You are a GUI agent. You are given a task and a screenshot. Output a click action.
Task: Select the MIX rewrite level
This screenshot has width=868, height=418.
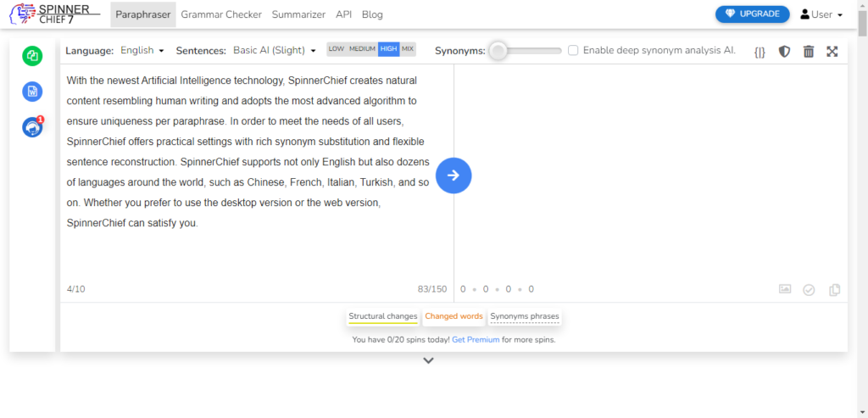click(x=408, y=49)
